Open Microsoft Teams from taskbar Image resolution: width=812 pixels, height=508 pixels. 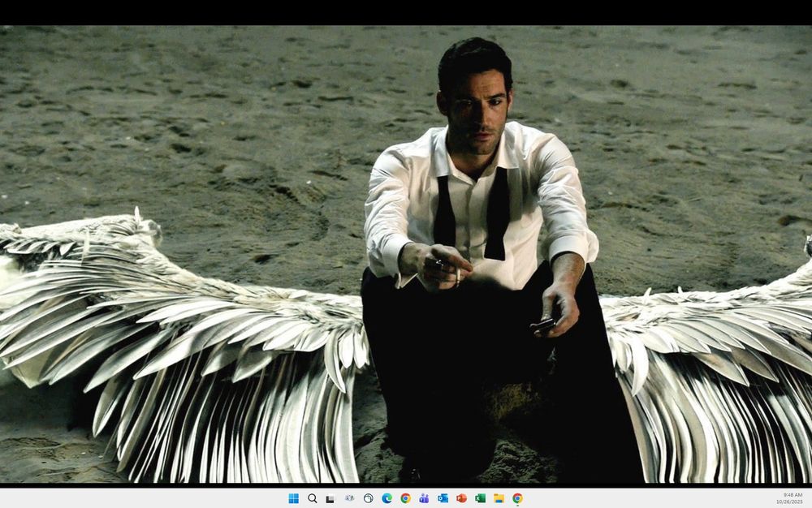tap(424, 498)
